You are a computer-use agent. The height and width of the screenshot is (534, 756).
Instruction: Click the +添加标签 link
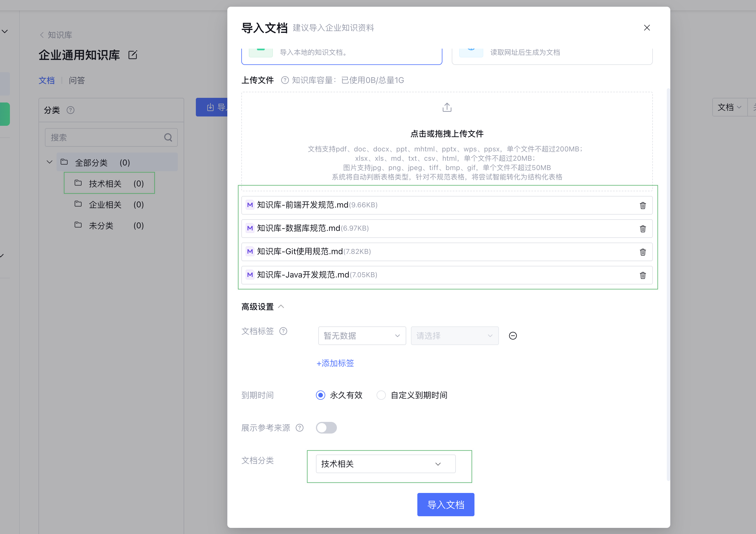pyautogui.click(x=335, y=363)
